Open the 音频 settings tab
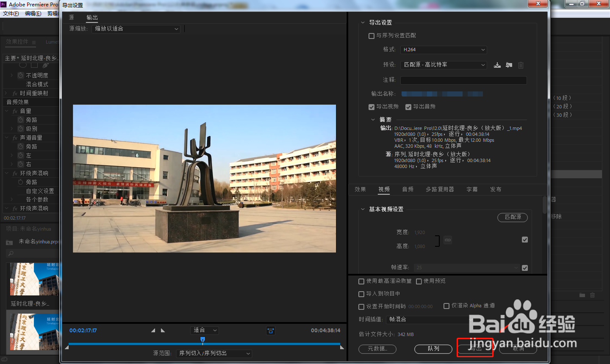Image resolution: width=610 pixels, height=364 pixels. point(408,190)
